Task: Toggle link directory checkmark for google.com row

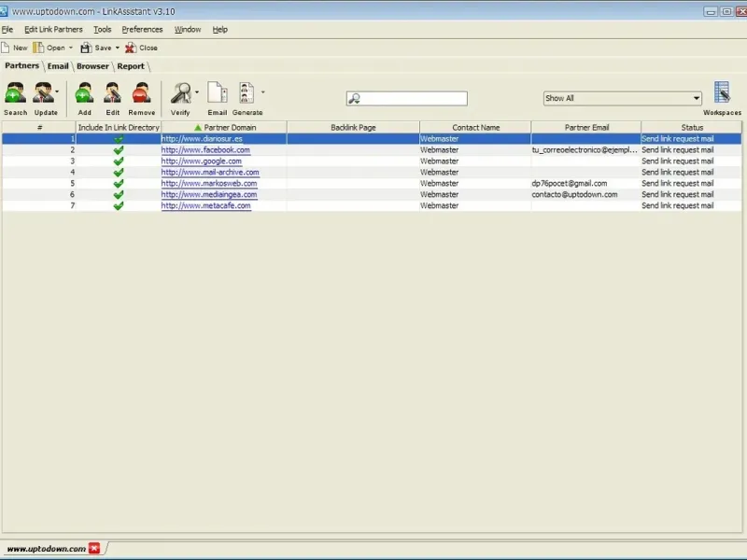Action: [x=118, y=161]
